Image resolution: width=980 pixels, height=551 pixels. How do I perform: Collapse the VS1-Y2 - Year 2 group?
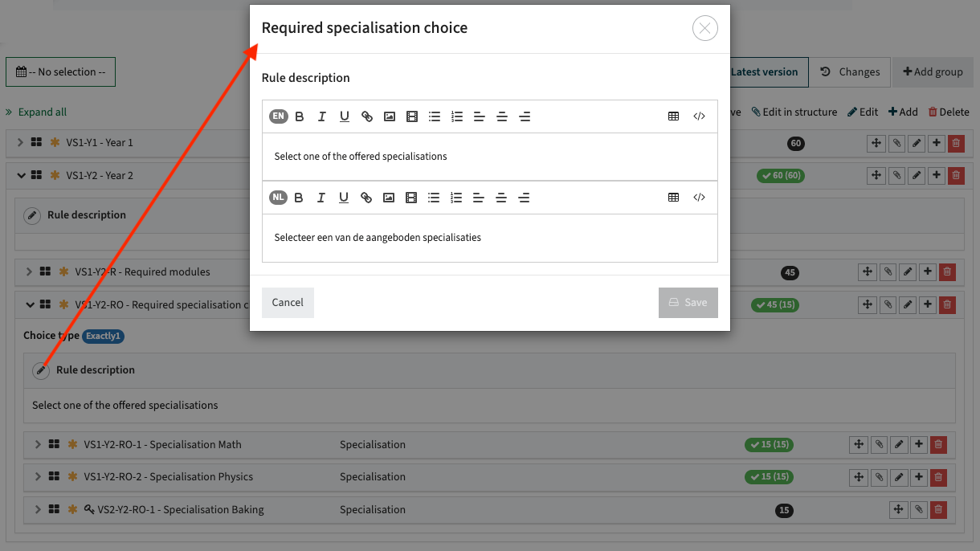point(21,175)
